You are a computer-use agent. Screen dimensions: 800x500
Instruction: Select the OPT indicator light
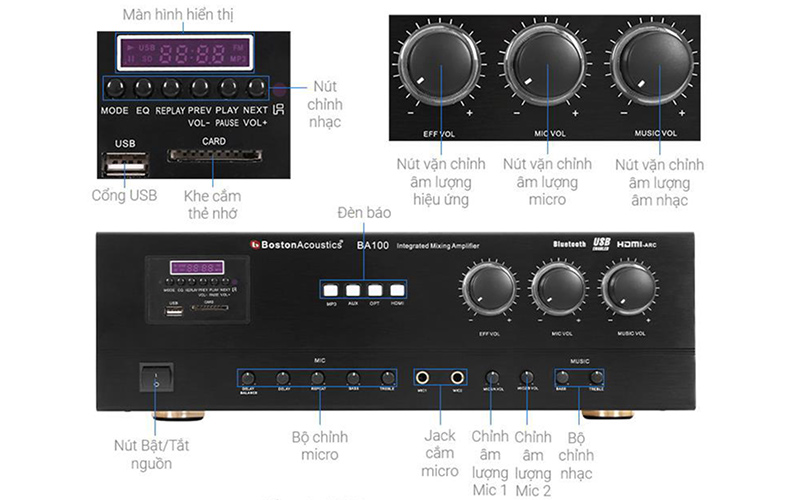374,290
